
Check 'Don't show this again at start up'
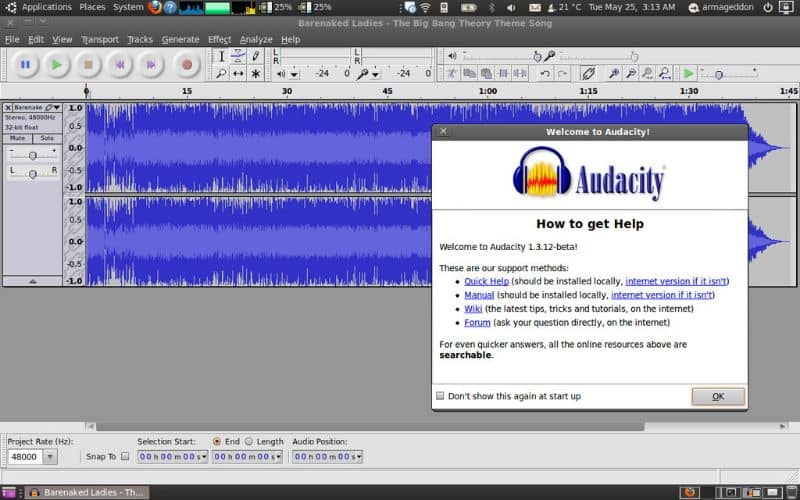(x=440, y=396)
